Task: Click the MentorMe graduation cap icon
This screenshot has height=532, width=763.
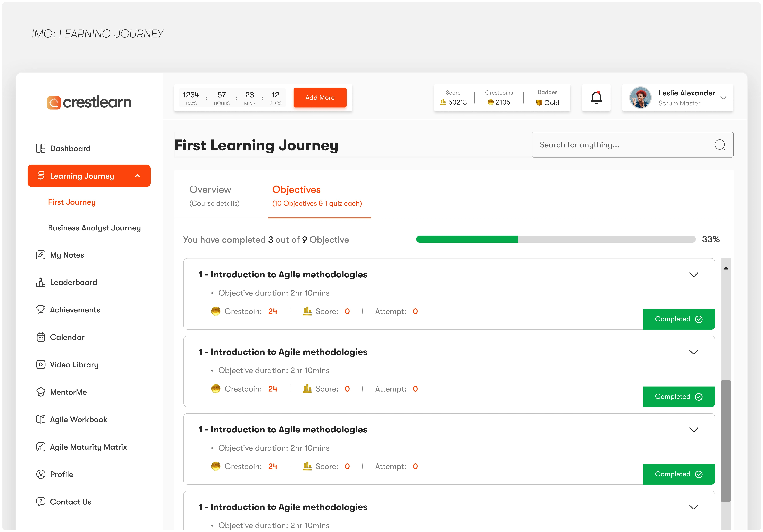Action: [x=41, y=392]
